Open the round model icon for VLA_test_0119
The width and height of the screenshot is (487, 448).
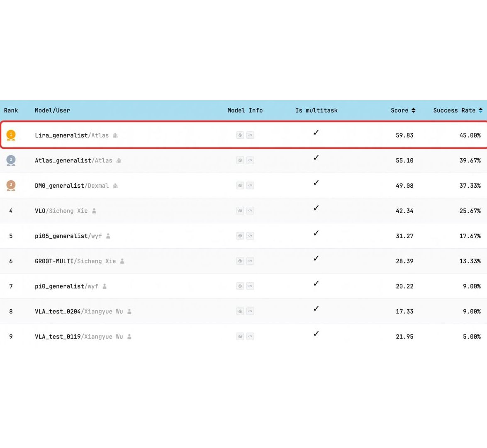(240, 336)
